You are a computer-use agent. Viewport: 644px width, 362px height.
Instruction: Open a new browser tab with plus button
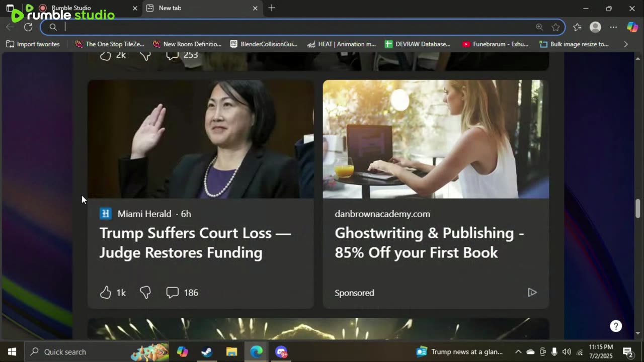(272, 8)
